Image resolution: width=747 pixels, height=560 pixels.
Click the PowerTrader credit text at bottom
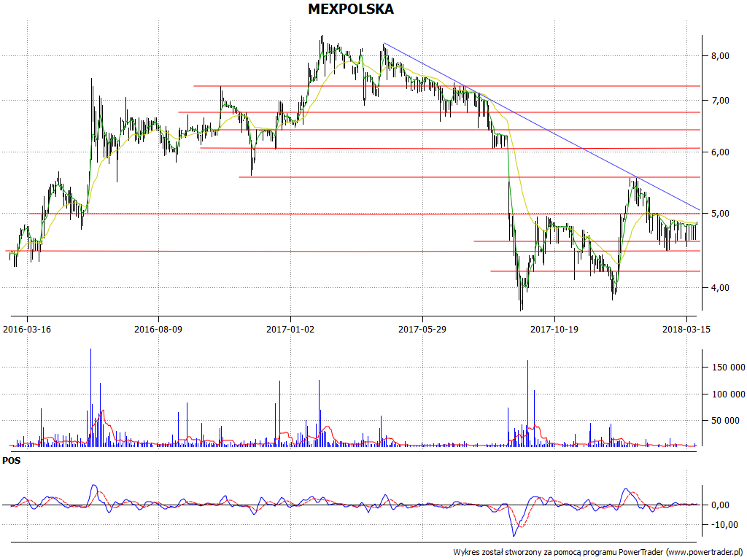(x=598, y=553)
